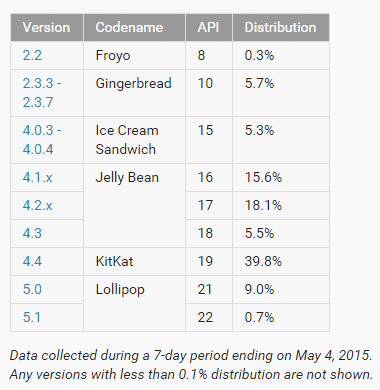380x390 pixels.
Task: Click the Version column header
Action: (47, 27)
